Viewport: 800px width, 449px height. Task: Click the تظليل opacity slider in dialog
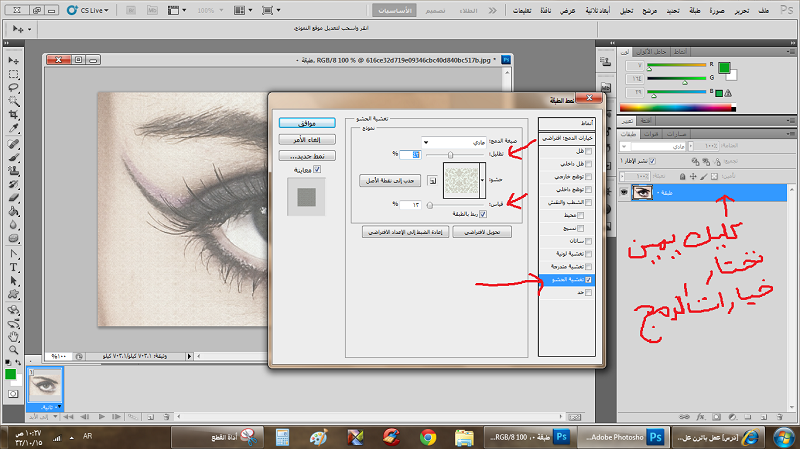(450, 155)
